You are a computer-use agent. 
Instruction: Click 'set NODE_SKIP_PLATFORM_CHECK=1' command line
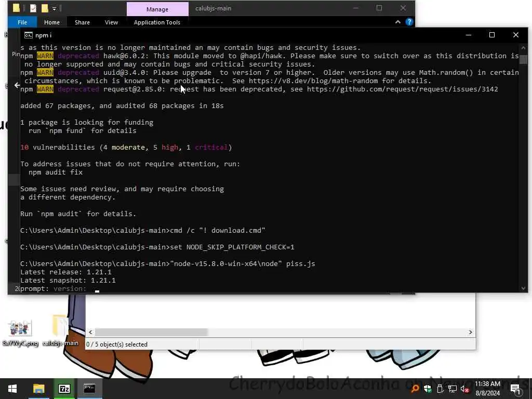coord(232,247)
